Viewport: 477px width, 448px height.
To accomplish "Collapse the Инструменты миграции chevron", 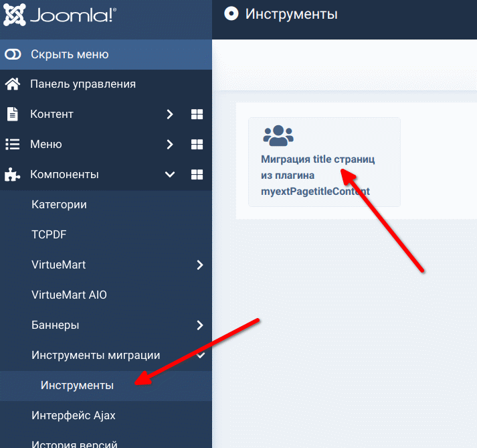I will click(201, 355).
